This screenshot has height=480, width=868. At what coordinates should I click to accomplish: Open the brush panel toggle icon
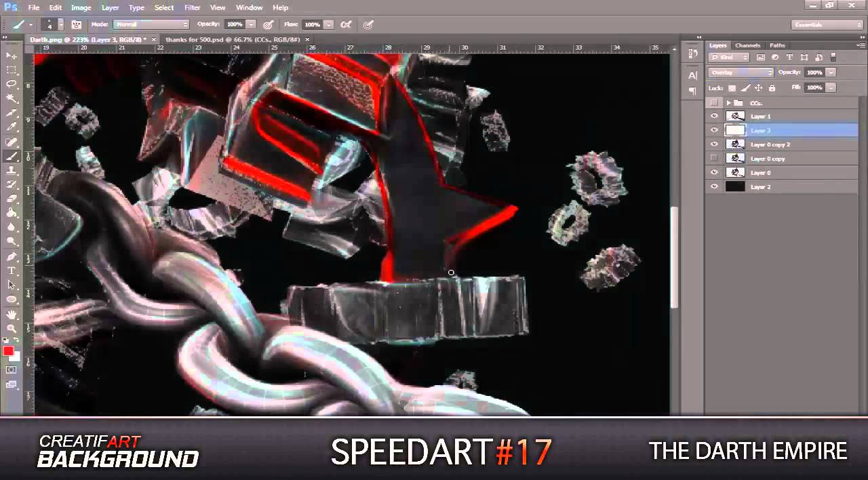77,24
